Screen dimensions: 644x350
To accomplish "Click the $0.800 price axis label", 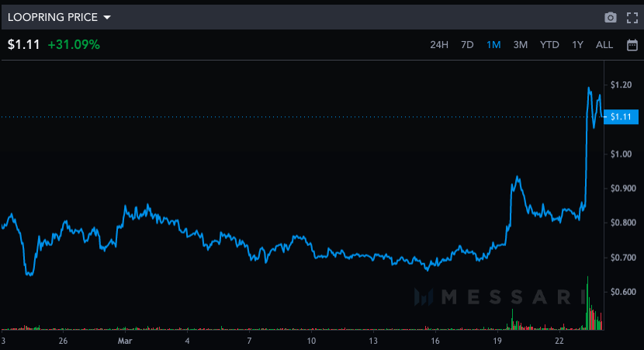I will tap(624, 223).
